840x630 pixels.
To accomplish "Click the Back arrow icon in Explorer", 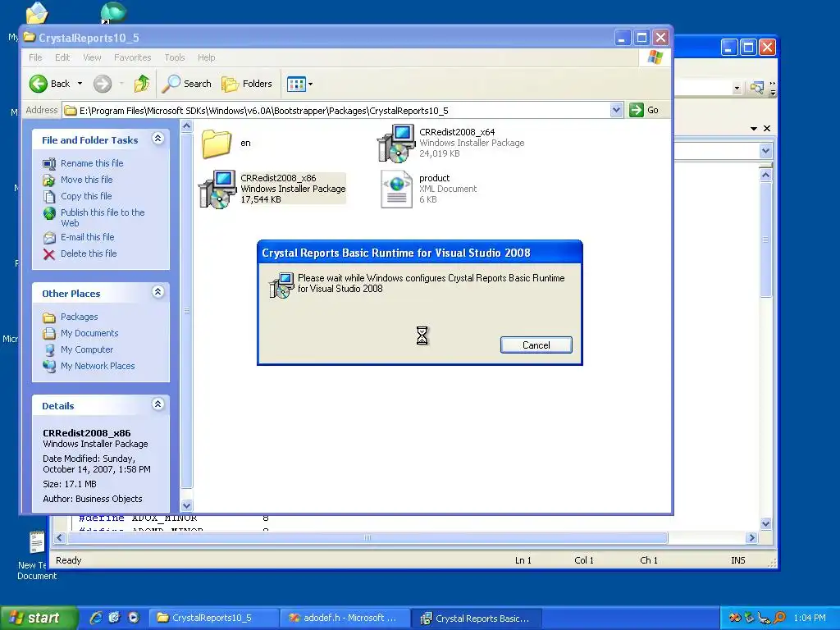I will pyautogui.click(x=38, y=84).
